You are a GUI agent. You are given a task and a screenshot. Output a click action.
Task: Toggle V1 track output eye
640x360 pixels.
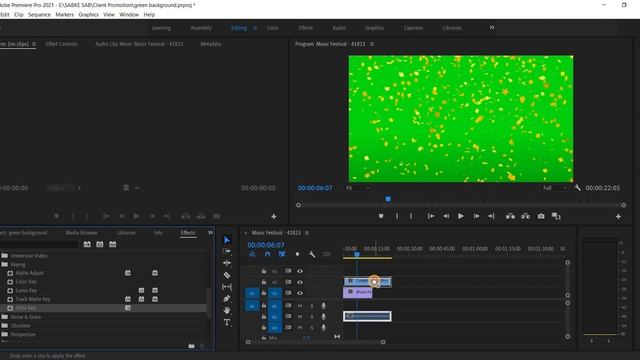pos(300,293)
